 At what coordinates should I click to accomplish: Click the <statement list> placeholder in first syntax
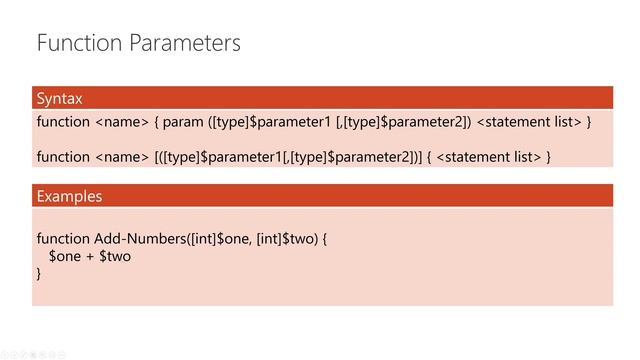coord(529,122)
